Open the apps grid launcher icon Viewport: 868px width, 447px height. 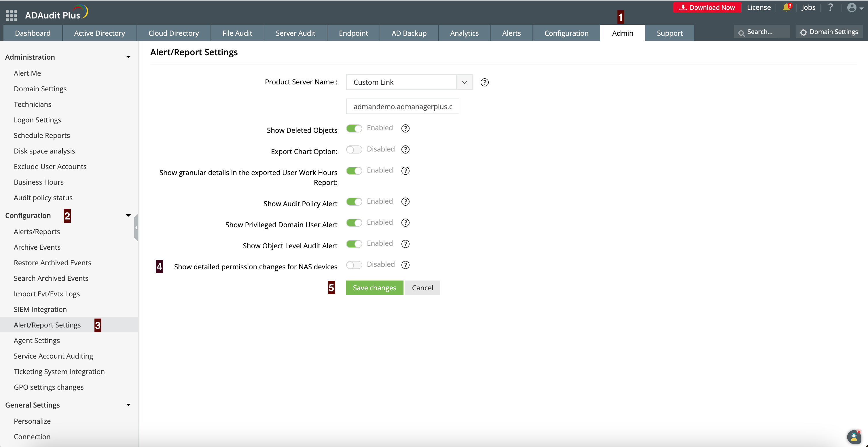tap(12, 15)
